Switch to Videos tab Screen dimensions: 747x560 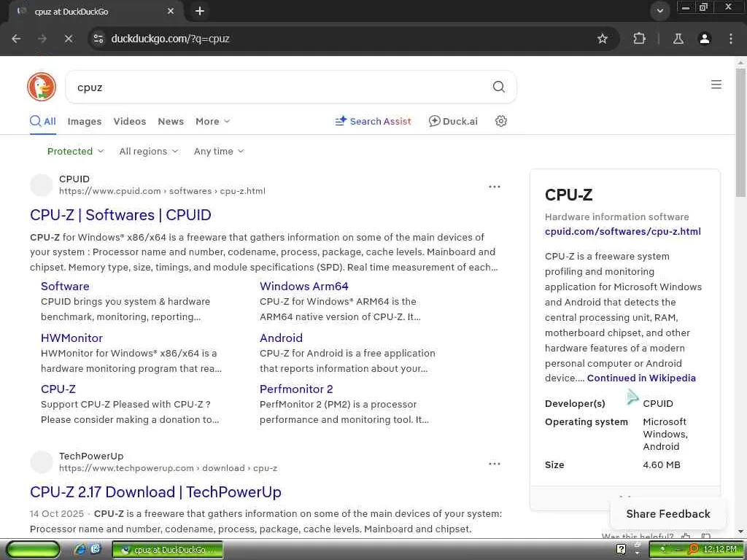pyautogui.click(x=130, y=121)
